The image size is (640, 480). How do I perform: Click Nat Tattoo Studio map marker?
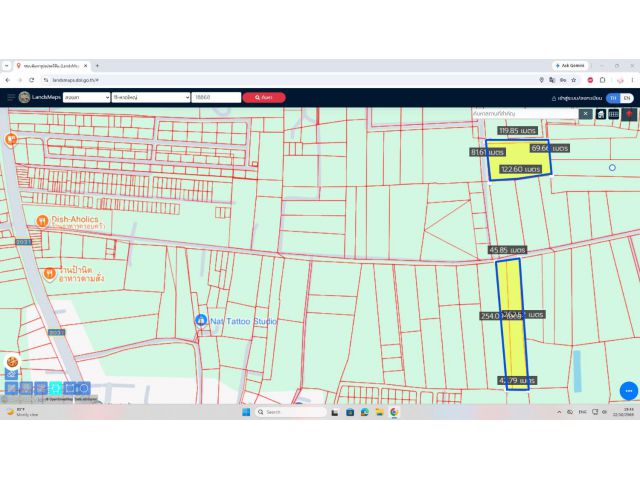[x=200, y=321]
